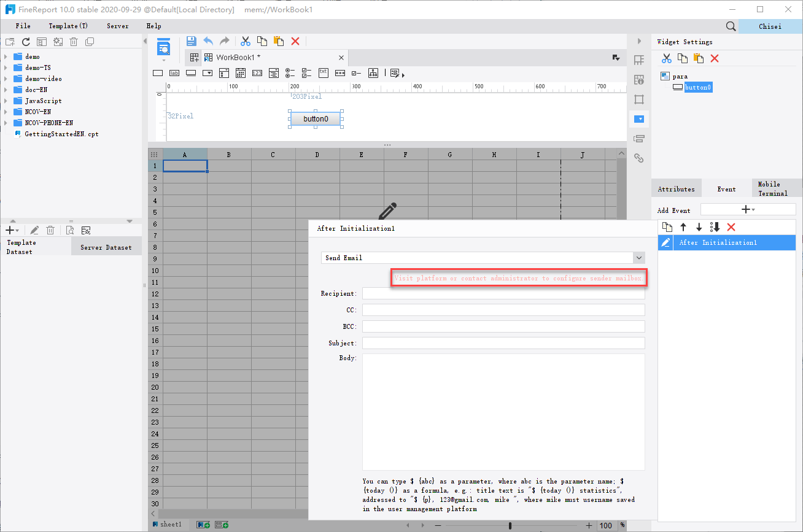The height and width of the screenshot is (532, 803).
Task: Click the search magnifier icon near Chisei
Action: [x=731, y=26]
